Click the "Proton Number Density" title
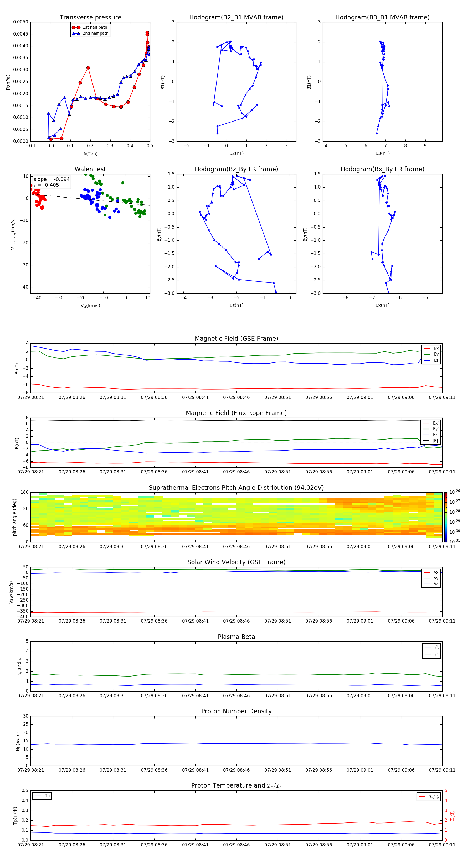473x868 pixels. 236,711
